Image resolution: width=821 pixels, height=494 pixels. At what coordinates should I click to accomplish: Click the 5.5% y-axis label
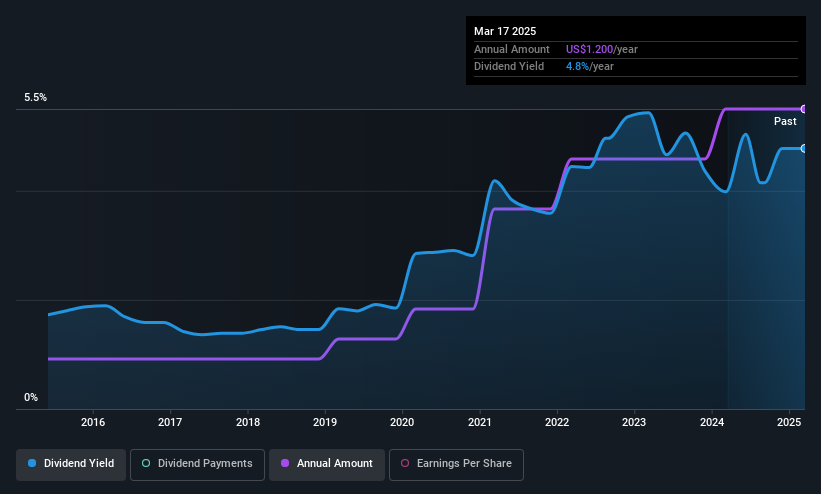pos(35,97)
